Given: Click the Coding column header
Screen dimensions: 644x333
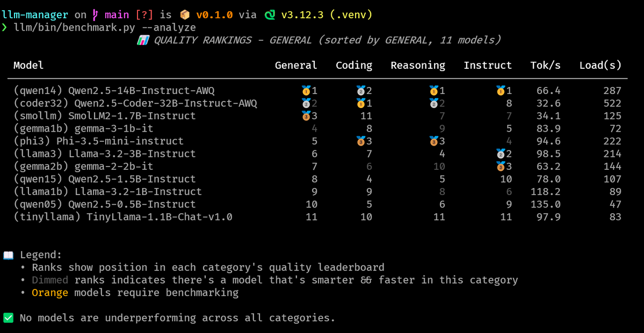Looking at the screenshot, I should 354,66.
